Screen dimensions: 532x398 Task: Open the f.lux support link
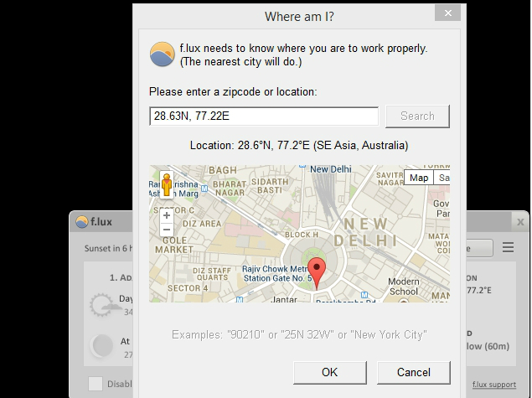(494, 385)
